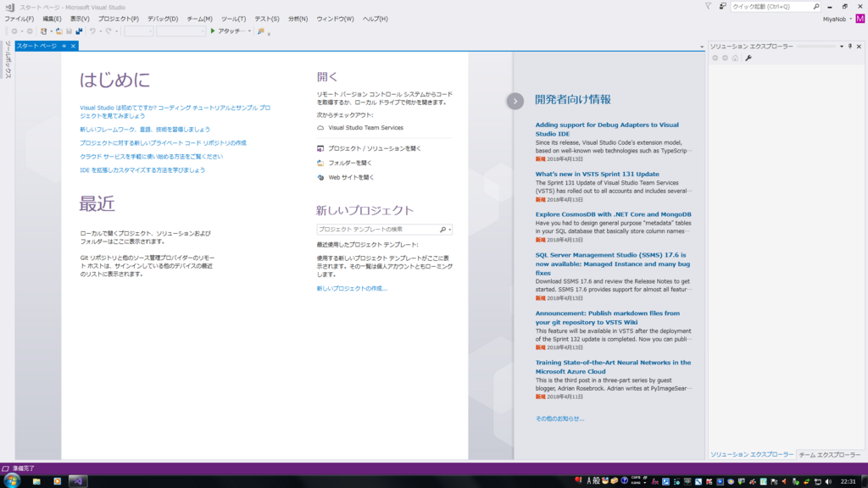Image resolution: width=868 pixels, height=488 pixels.
Task: Open the ツール(T) menu
Action: 234,19
